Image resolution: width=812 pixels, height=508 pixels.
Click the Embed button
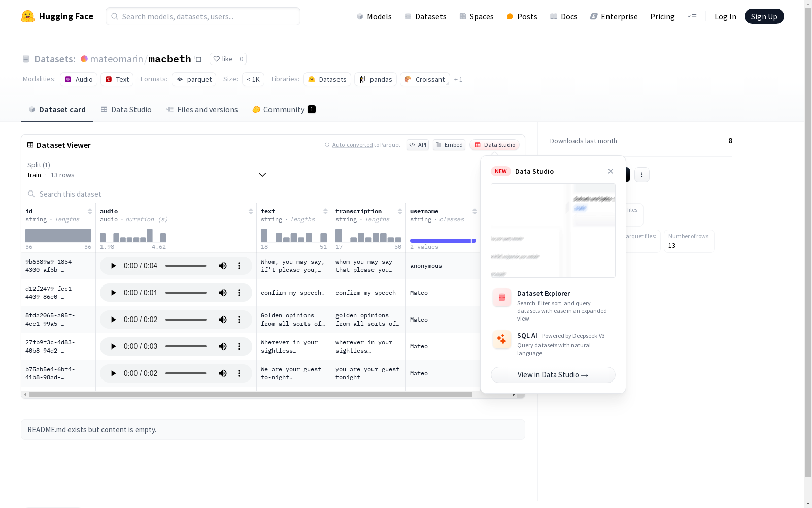click(x=449, y=145)
